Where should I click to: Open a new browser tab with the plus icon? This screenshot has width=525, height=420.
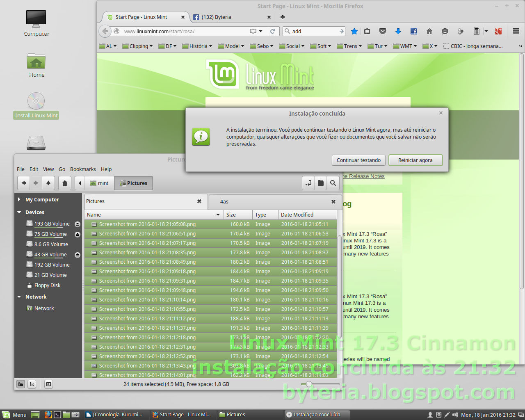tap(282, 17)
